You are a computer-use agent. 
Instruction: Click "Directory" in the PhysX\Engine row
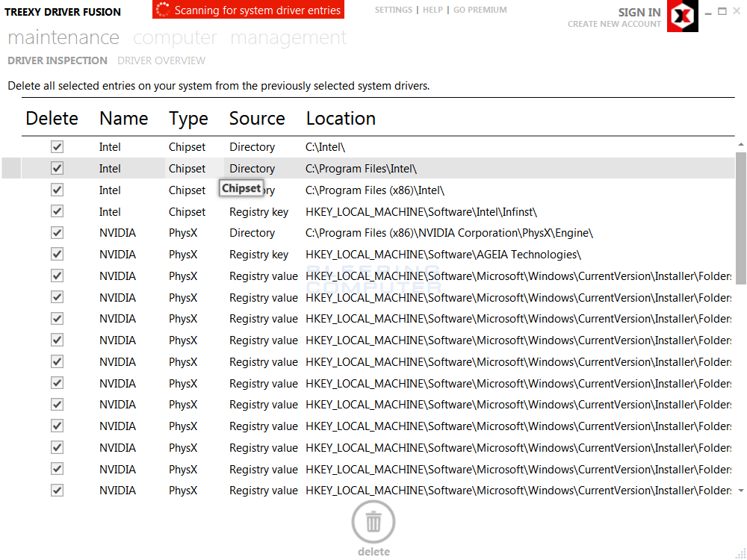pyautogui.click(x=252, y=233)
